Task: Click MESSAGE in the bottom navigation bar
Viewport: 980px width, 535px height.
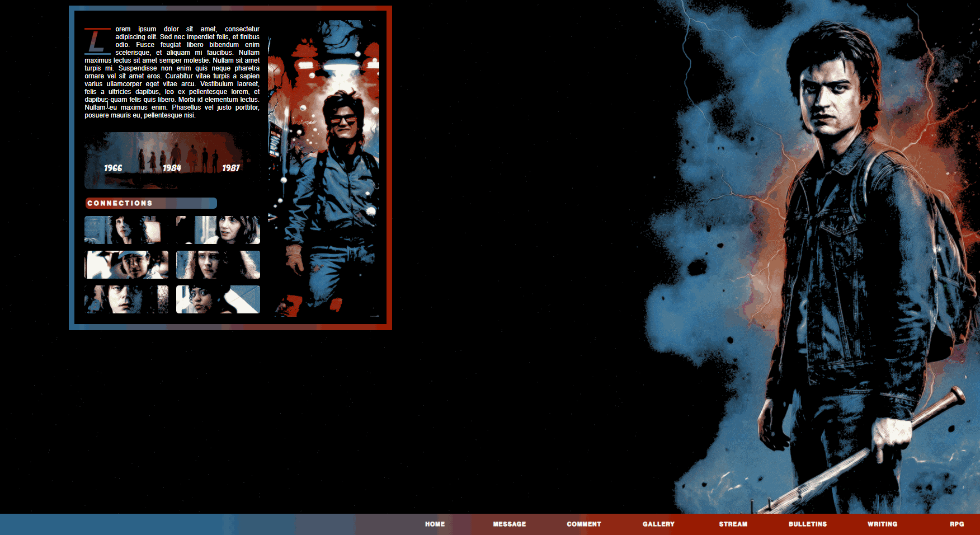Action: click(x=509, y=524)
